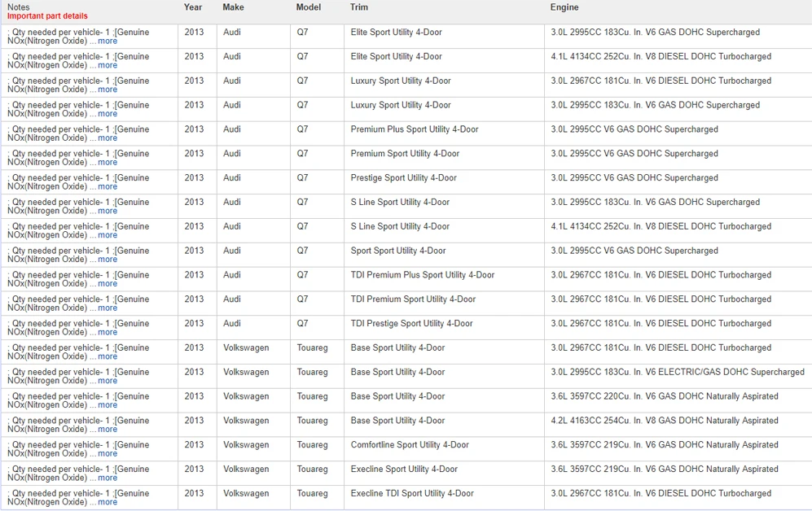
Task: Select 'Execline TDI Sport Utility 4-Door' cell
Action: click(412, 493)
